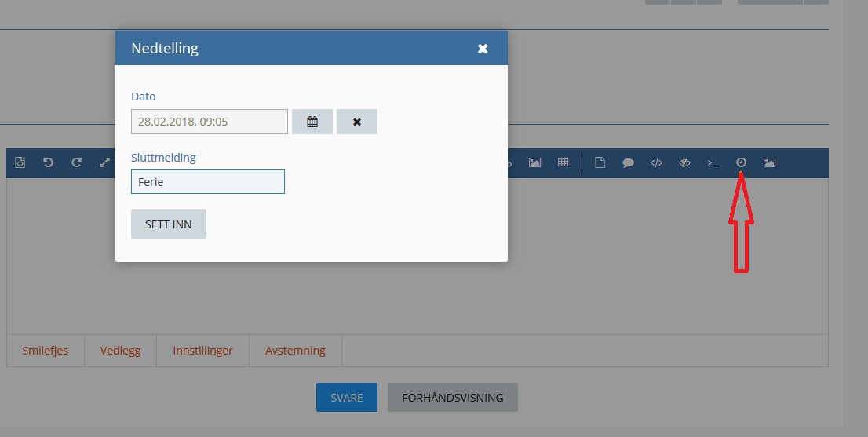This screenshot has height=437, width=868.
Task: Close the Nedtelling dialog
Action: click(483, 49)
